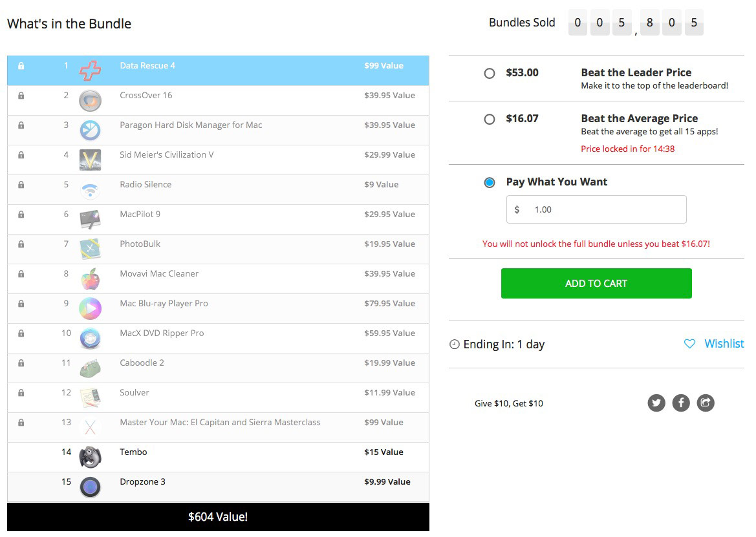Viewport: 756px width, 537px height.
Task: Click the MacPilot 9 title
Action: (140, 215)
